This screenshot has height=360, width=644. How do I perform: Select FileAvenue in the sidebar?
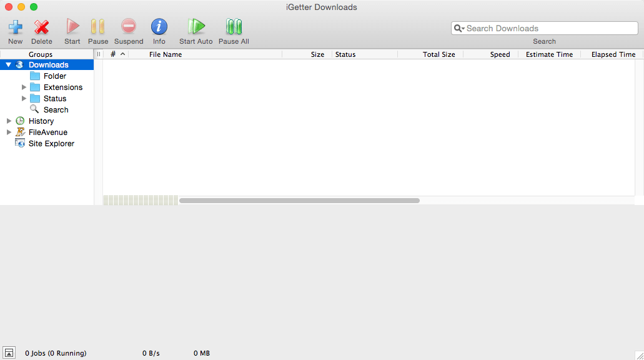point(47,132)
